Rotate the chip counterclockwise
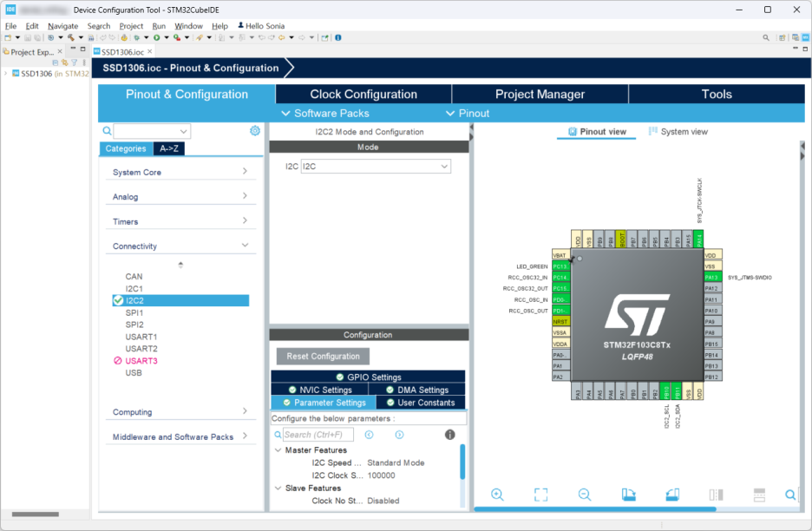This screenshot has height=531, width=812. coord(672,495)
